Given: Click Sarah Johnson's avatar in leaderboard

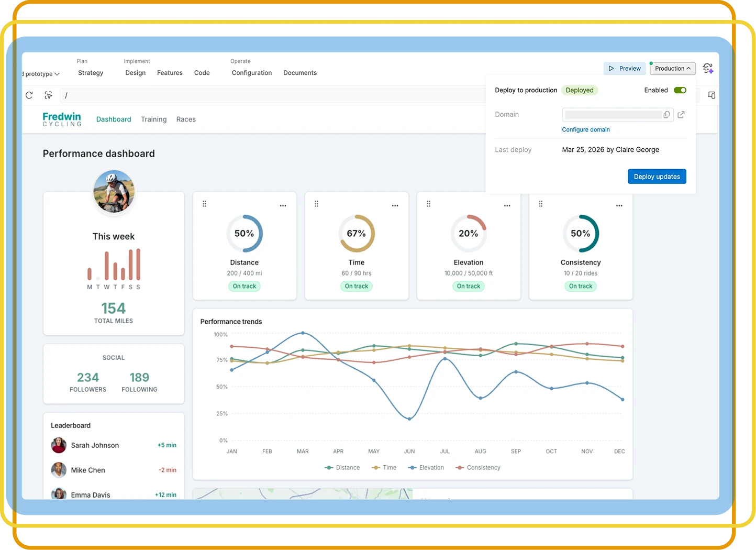Looking at the screenshot, I should (59, 445).
